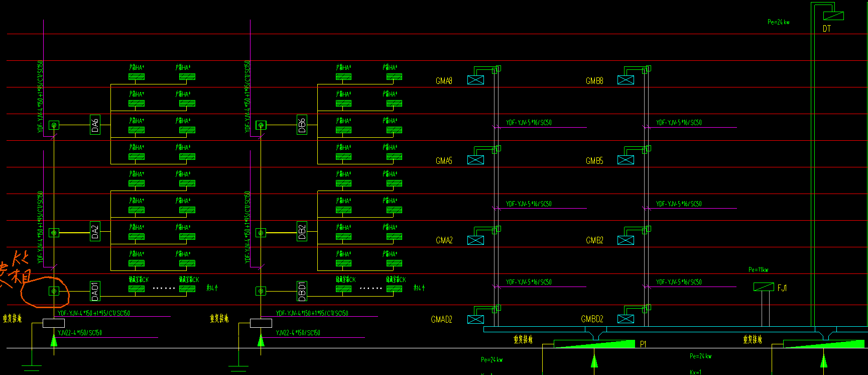868x375 pixels.
Task: Click YDF-YJV-5*16/SC50 label between GMB5 and GMB2
Action: (679, 204)
